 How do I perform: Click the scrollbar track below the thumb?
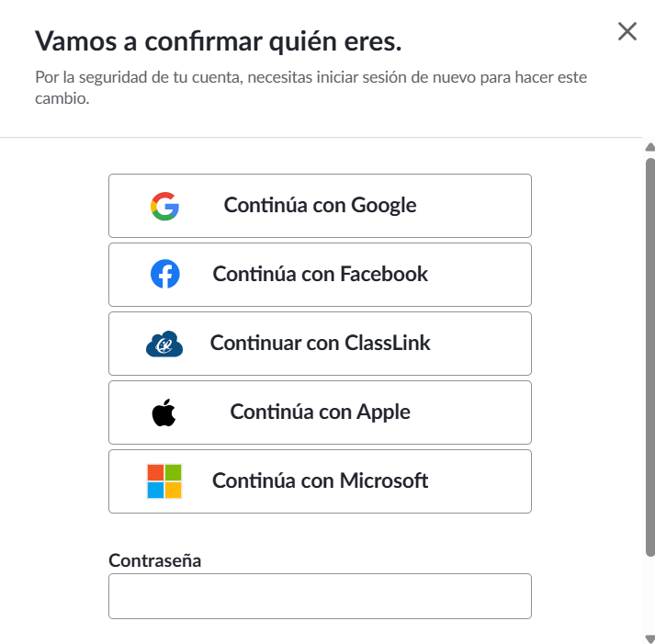pyautogui.click(x=650, y=595)
